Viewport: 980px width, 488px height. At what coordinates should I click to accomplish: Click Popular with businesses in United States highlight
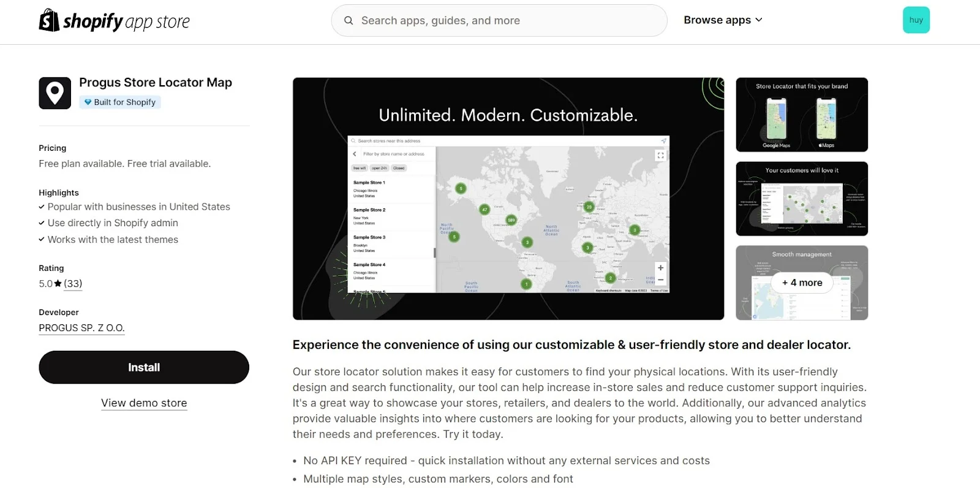pyautogui.click(x=139, y=207)
